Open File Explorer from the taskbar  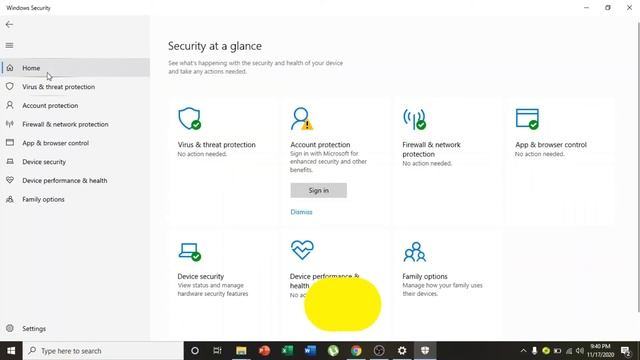click(241, 351)
